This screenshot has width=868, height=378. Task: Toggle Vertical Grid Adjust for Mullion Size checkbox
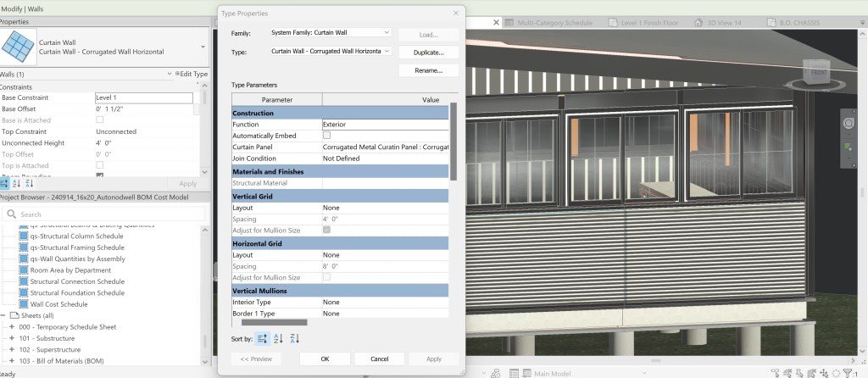[327, 230]
